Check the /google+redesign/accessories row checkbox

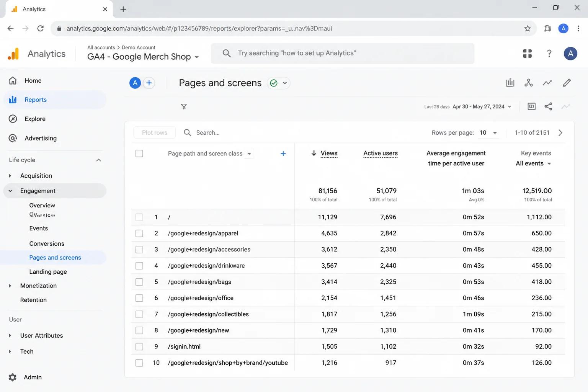click(x=139, y=250)
